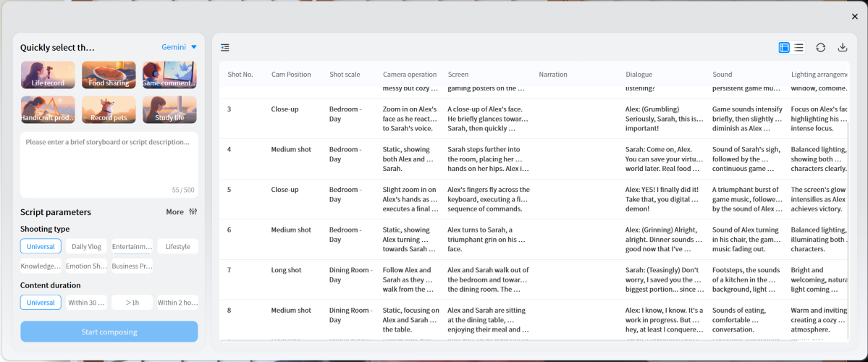Image resolution: width=868 pixels, height=362 pixels.
Task: Open script parameter settings sliders icon
Action: [193, 212]
